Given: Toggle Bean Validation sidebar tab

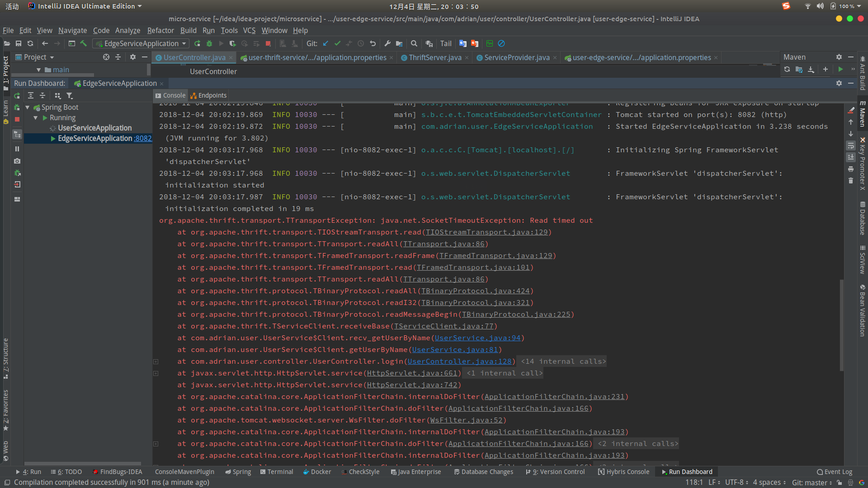Looking at the screenshot, I should [x=863, y=311].
